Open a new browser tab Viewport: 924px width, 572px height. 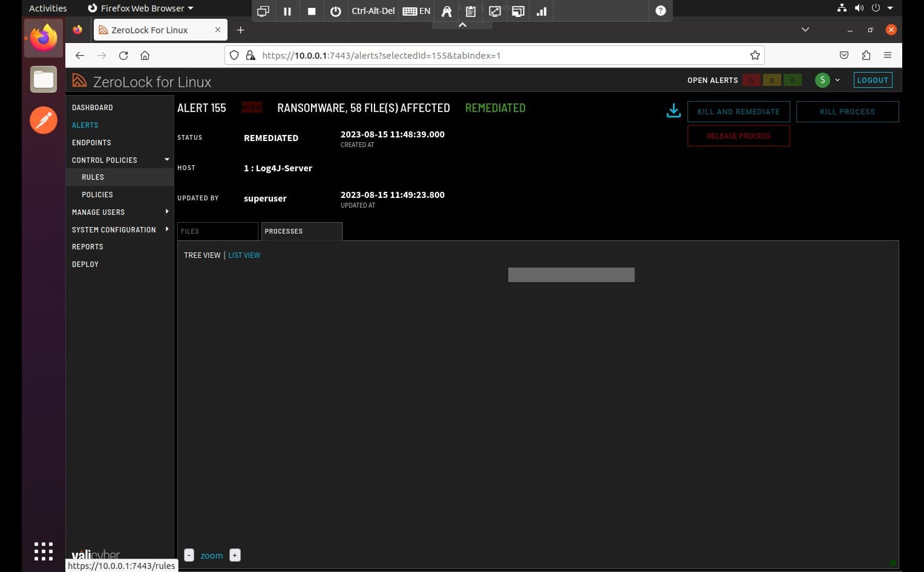[240, 30]
